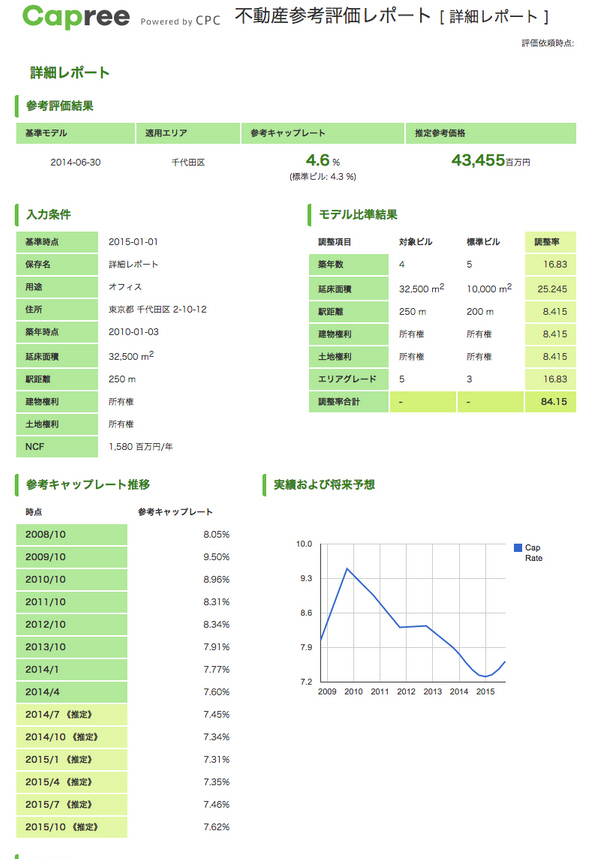Click the Capree logo
Image resolution: width=596 pixels, height=859 pixels.
point(76,17)
